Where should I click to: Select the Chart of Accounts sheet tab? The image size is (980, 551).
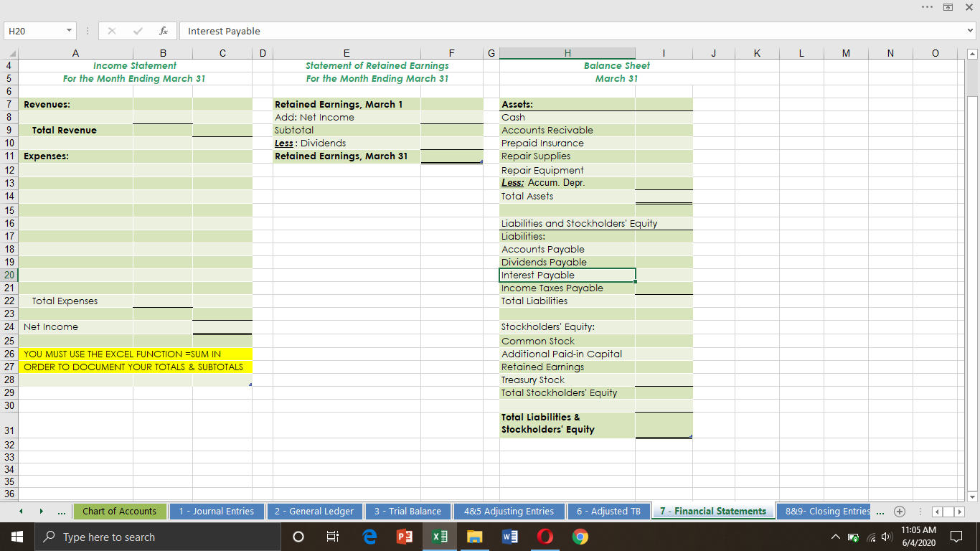tap(120, 511)
